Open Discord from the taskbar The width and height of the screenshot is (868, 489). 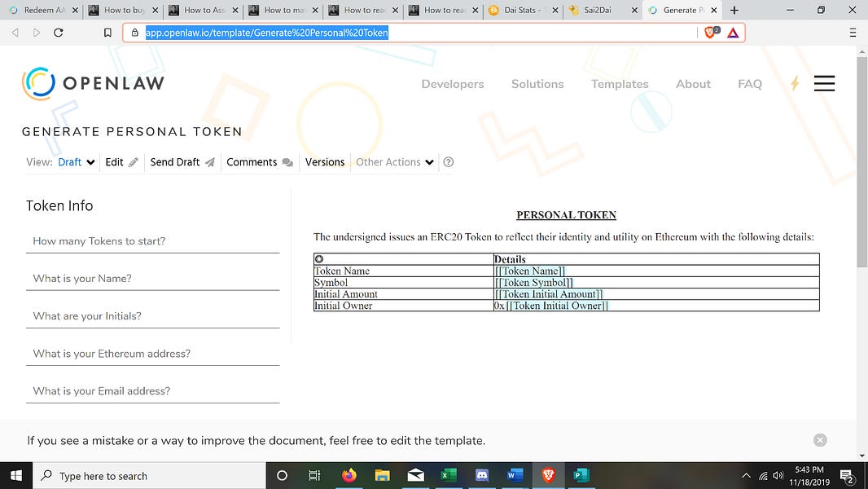pyautogui.click(x=481, y=476)
